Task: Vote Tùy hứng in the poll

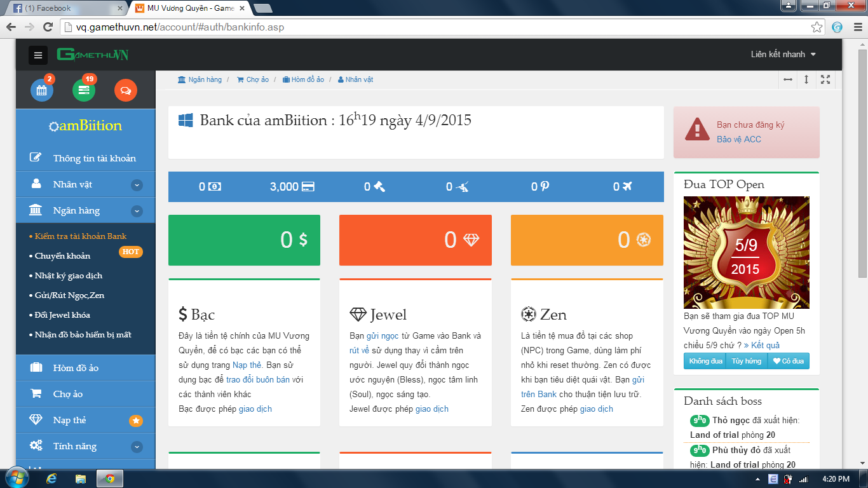Action: tap(747, 361)
